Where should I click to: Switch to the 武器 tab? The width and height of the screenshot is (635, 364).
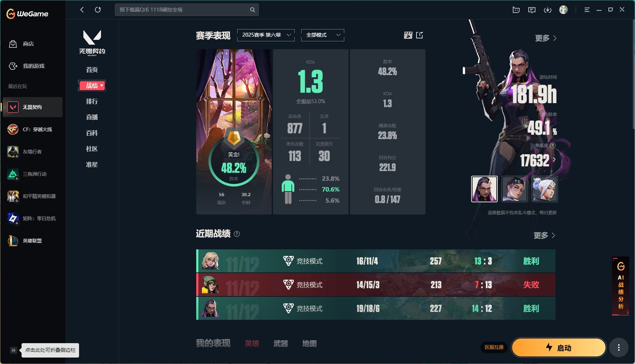pyautogui.click(x=280, y=344)
